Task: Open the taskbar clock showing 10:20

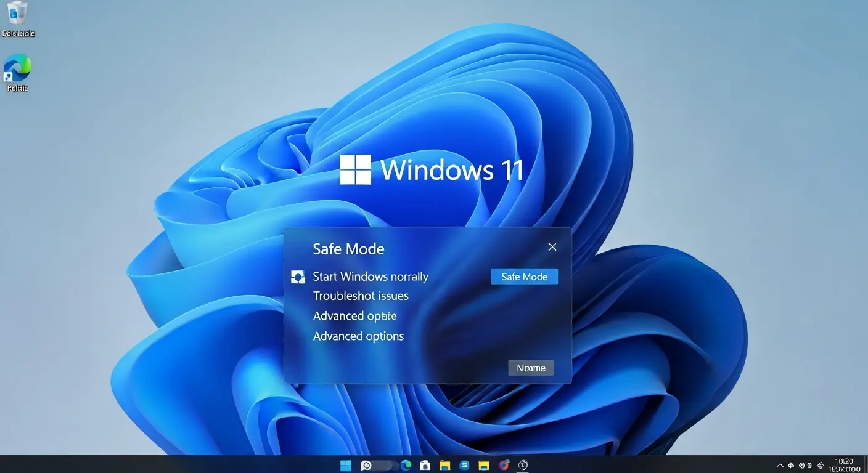Action: [x=843, y=465]
